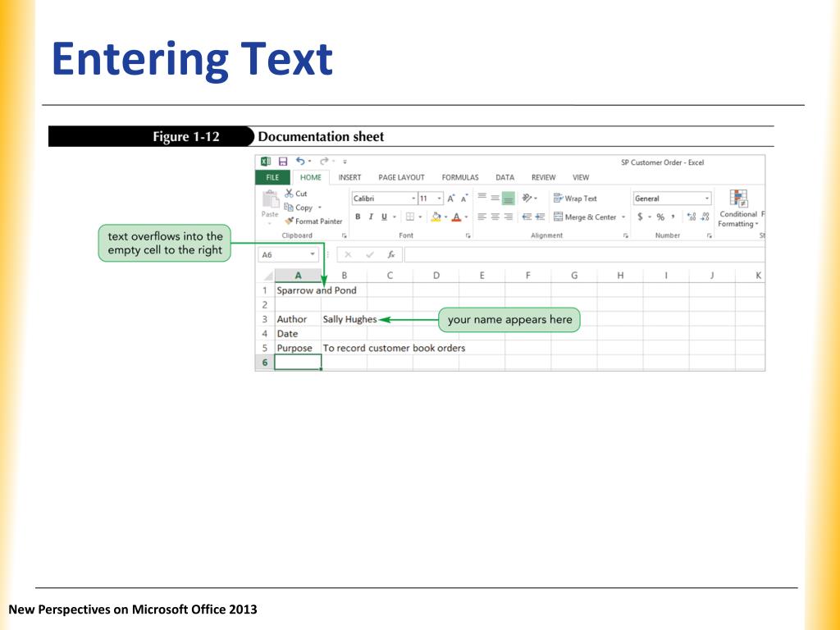Expand the Copy options arrow

pyautogui.click(x=320, y=208)
